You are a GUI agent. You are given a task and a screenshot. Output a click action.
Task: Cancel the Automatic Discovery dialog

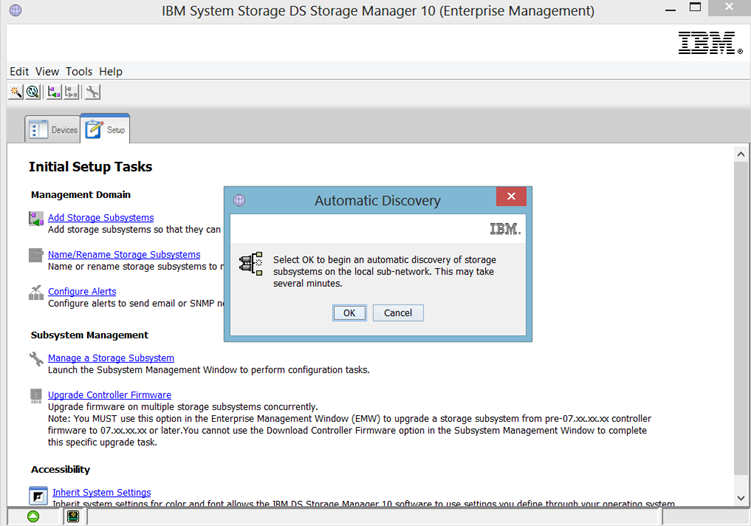pyautogui.click(x=398, y=313)
